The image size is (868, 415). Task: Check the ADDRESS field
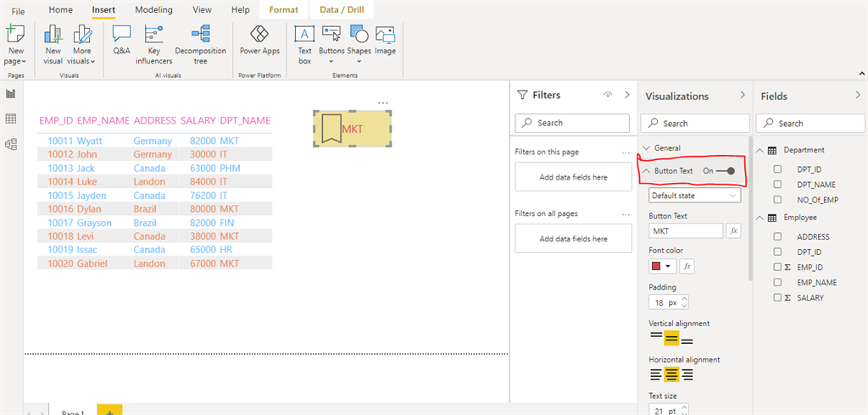(x=778, y=236)
